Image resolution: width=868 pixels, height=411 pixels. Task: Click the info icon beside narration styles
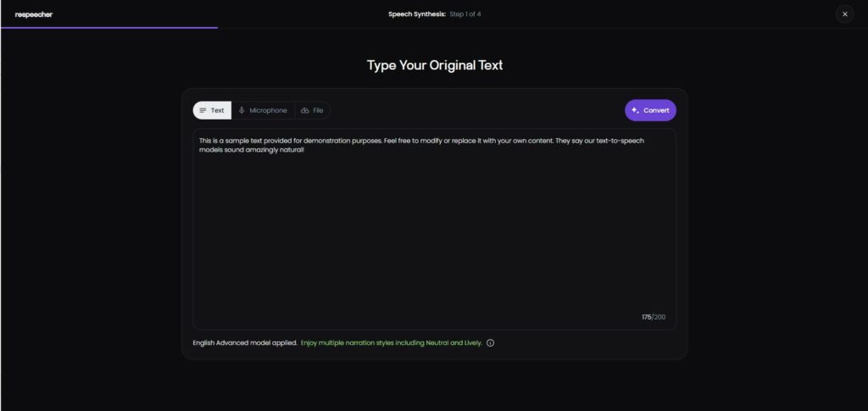[490, 343]
